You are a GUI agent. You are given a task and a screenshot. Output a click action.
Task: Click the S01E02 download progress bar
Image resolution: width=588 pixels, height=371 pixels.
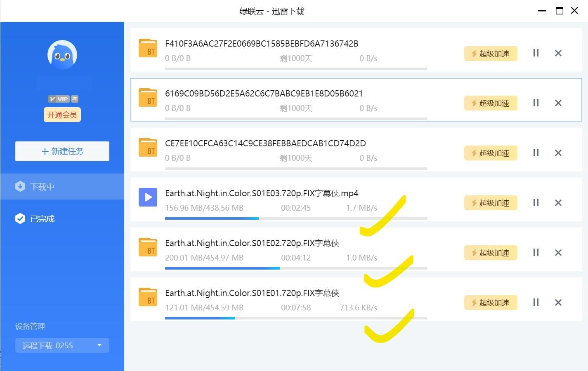(x=296, y=268)
